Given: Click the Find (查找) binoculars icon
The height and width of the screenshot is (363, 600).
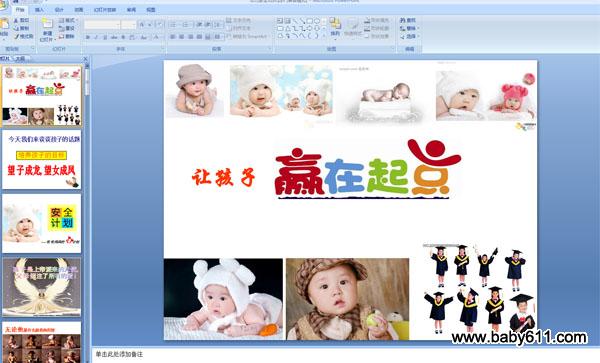Looking at the screenshot, I should pyautogui.click(x=403, y=20).
